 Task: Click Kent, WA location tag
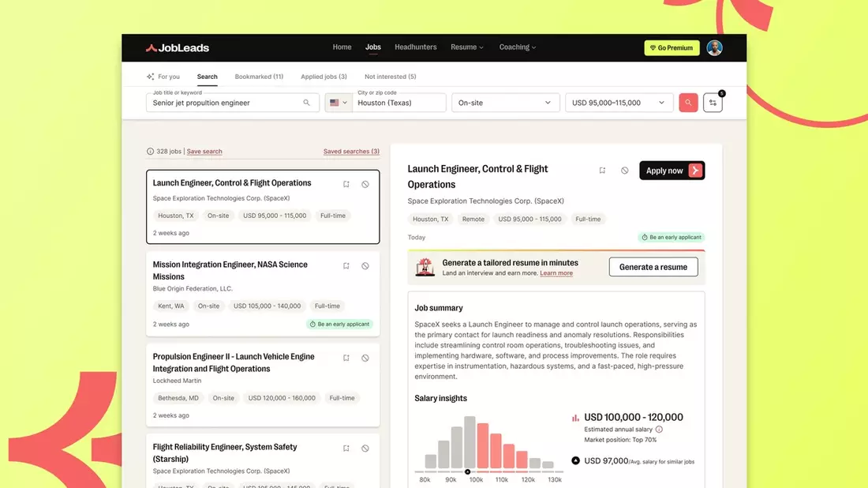tap(171, 306)
